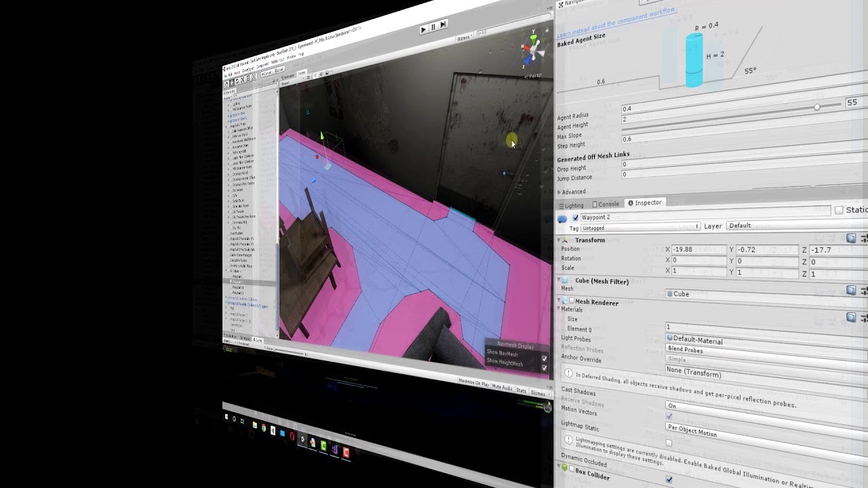Toggle Maximize On Play button
The image size is (868, 488).
click(x=473, y=384)
